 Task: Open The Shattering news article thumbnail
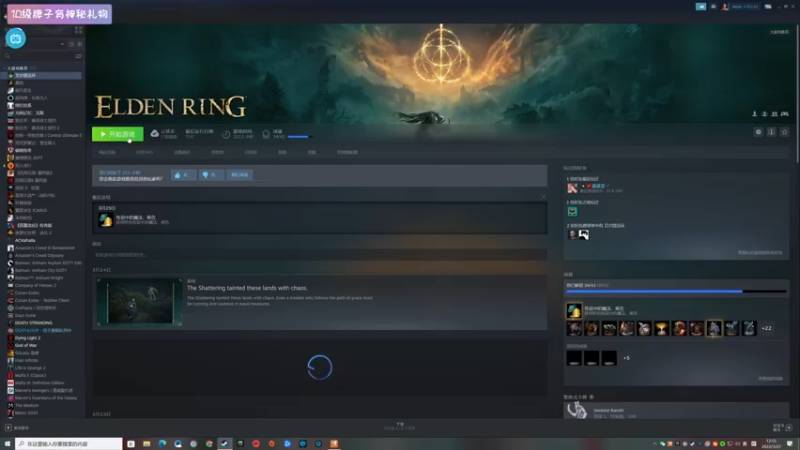[x=140, y=302]
